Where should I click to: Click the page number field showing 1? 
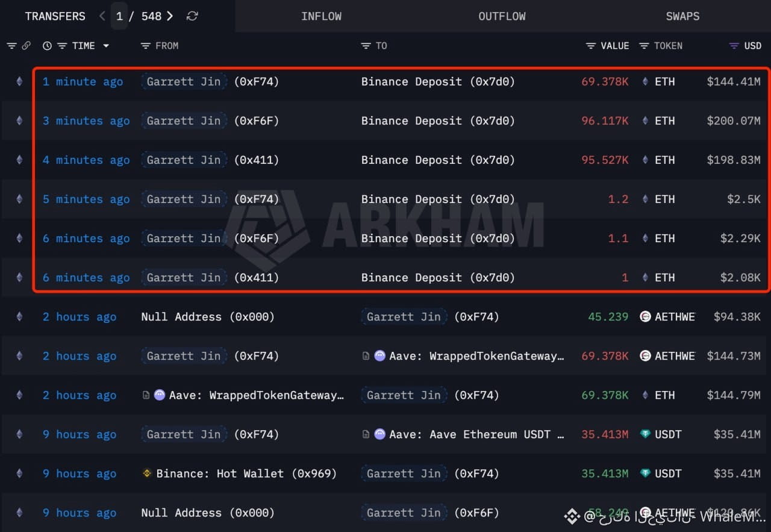[x=119, y=16]
